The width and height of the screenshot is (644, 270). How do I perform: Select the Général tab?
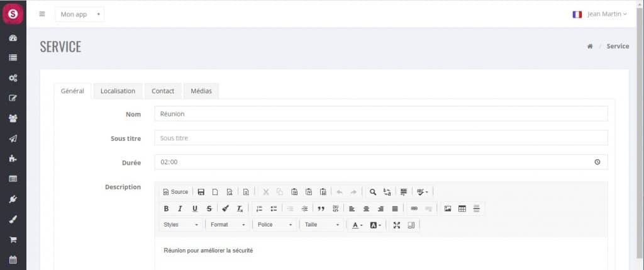pos(73,91)
